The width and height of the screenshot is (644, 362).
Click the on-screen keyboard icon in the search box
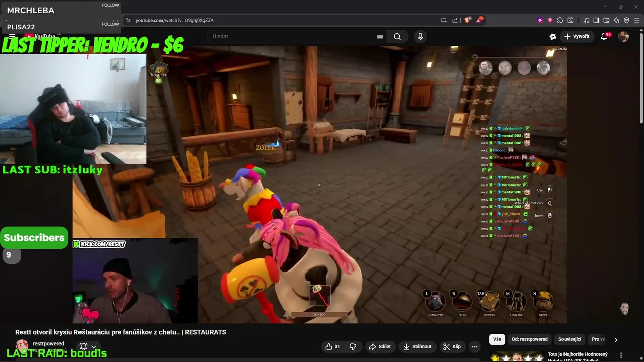click(380, 36)
